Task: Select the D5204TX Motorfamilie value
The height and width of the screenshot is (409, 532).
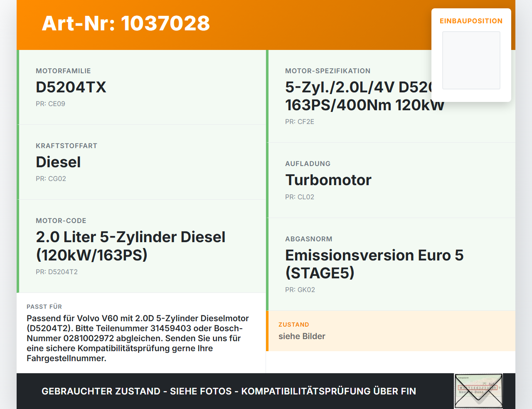Action: pyautogui.click(x=71, y=87)
